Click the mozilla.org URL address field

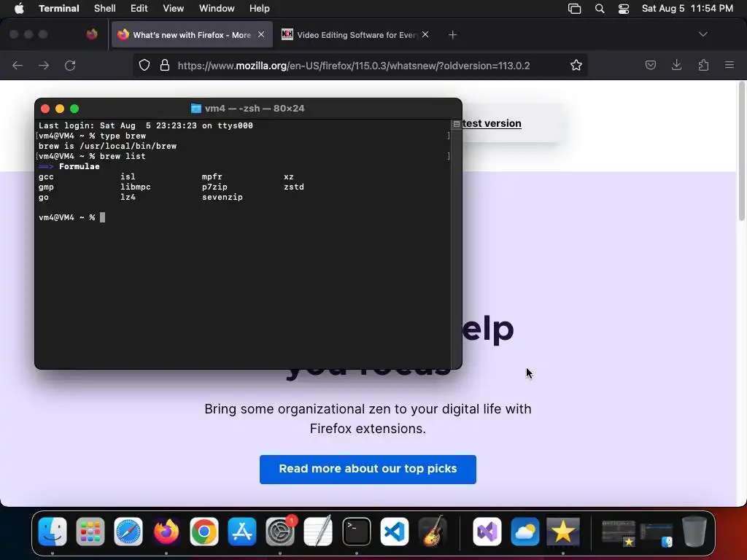point(354,66)
